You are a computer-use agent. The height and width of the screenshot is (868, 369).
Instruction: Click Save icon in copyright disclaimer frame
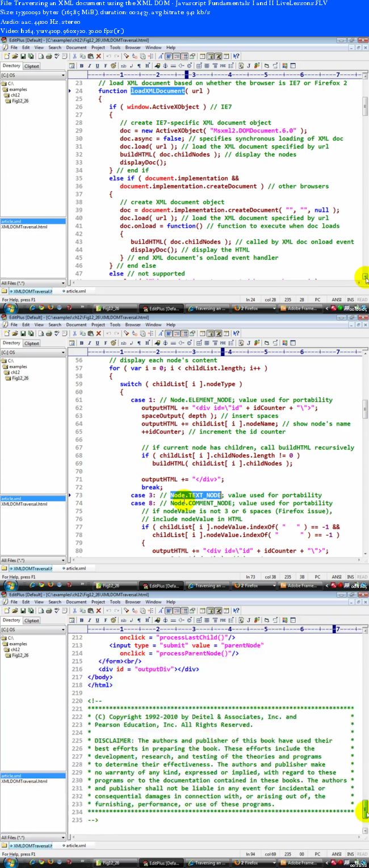tap(23, 611)
